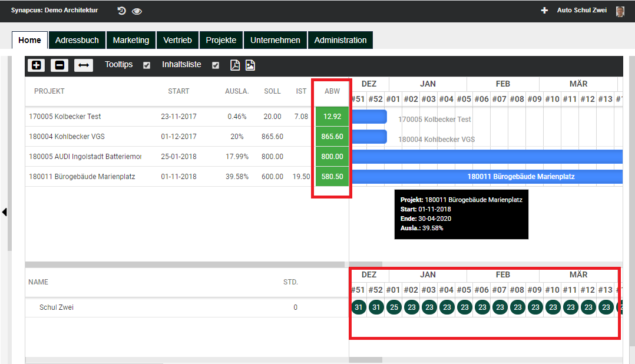This screenshot has width=635, height=364.
Task: Uncheck the Inhaltsliste checkbox
Action: pos(216,65)
